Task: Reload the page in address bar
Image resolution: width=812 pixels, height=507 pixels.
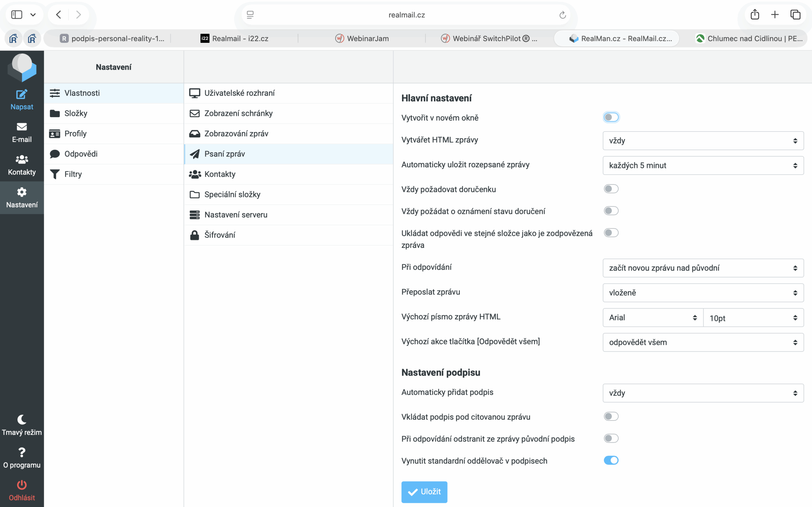Action: [563, 15]
